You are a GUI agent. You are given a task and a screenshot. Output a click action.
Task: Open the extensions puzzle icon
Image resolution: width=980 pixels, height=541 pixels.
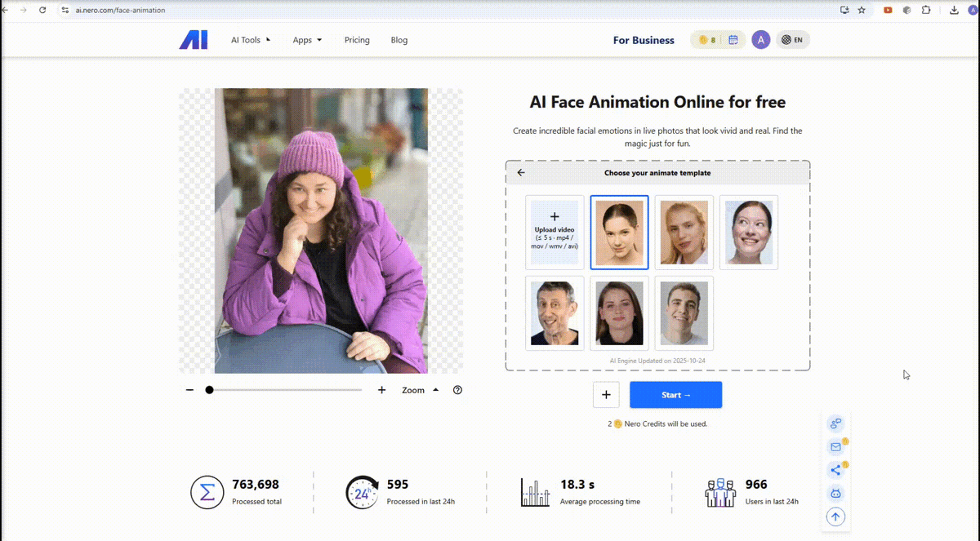(x=926, y=10)
